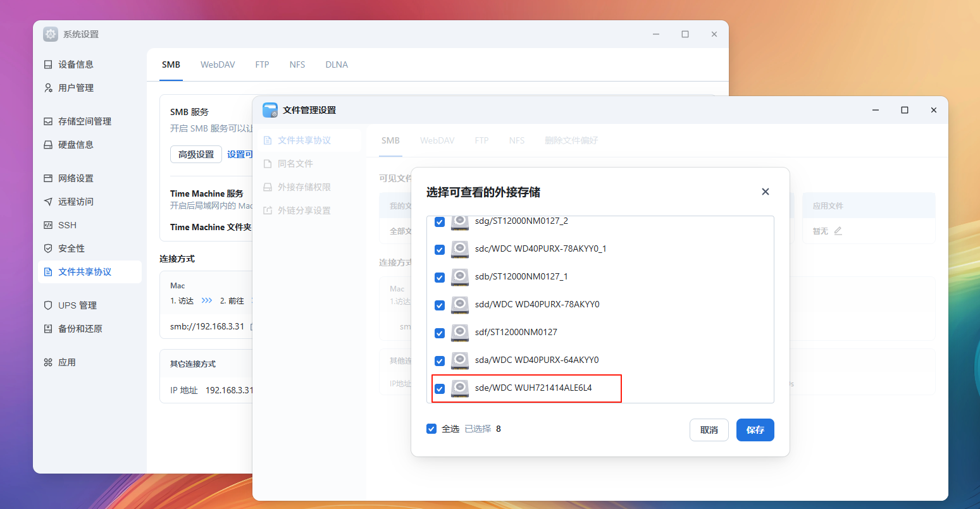Click the 备份和还原 icon in 系统设置 sidebar
The width and height of the screenshot is (980, 509).
[x=48, y=329]
